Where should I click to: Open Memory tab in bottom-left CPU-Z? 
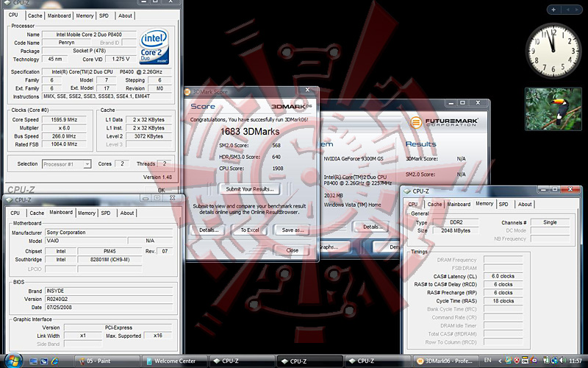[87, 213]
